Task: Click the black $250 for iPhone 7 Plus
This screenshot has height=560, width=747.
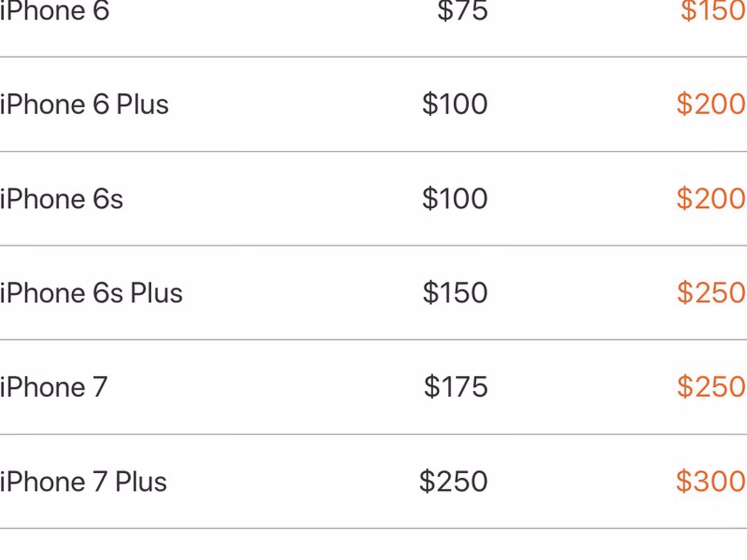Action: point(453,482)
